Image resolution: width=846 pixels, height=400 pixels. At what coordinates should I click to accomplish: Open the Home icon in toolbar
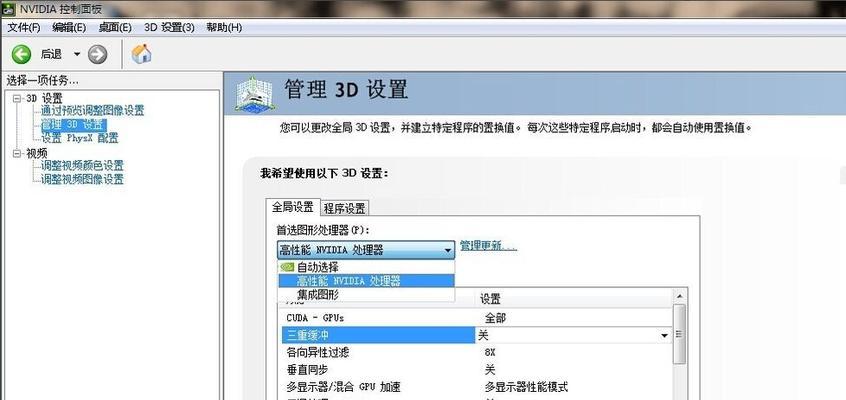click(x=141, y=54)
